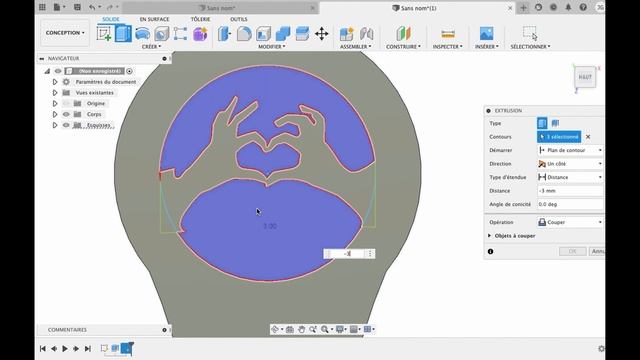Screen dimensions: 640x360
Task: Select the Split Body tool icon
Action: coord(302,34)
